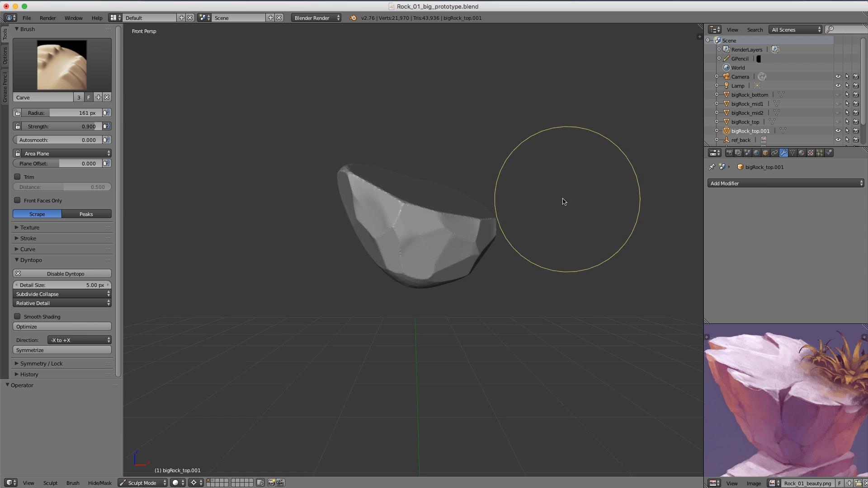868x488 pixels.
Task: Open the Sculpt Mode selector dropdown
Action: 142,483
